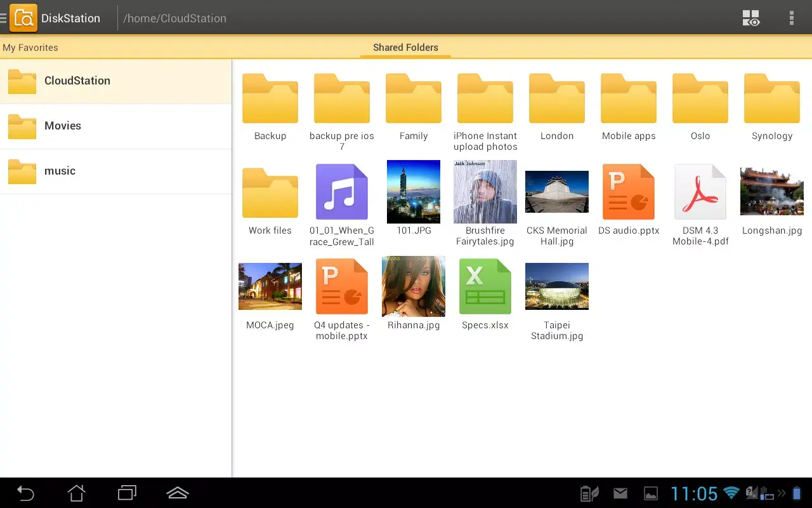Play the 01_01_When_Grace_Grew_Tall audio file
This screenshot has height=508, width=812.
click(342, 191)
